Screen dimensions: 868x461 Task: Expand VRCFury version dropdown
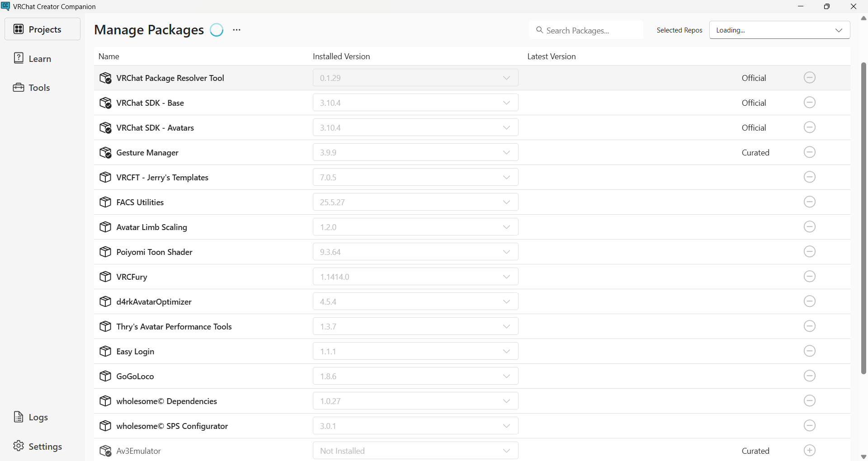[x=415, y=277]
